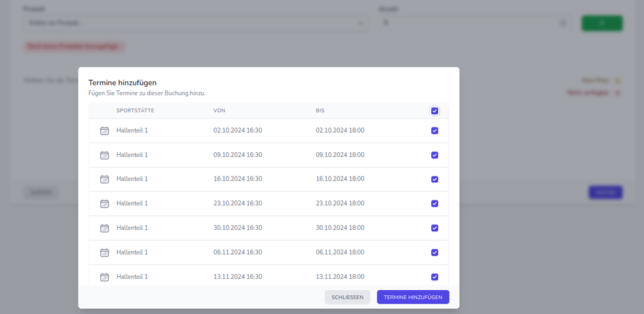This screenshot has width=644, height=314.
Task: Click start time 23.10.2024 16:30
Action: [238, 203]
